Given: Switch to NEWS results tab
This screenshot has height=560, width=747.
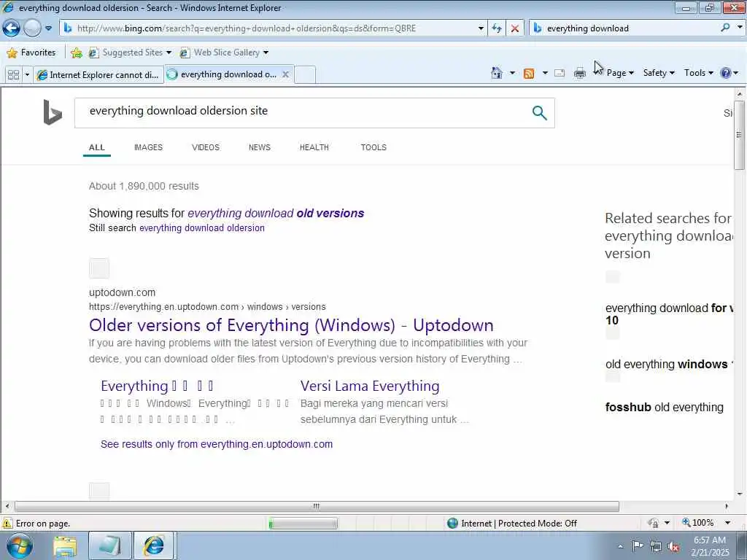Looking at the screenshot, I should [260, 147].
